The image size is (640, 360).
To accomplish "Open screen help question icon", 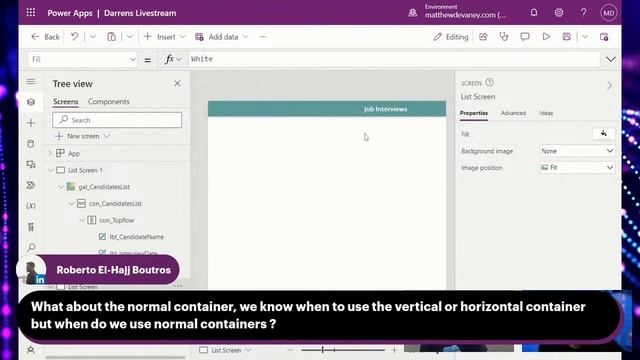I will click(489, 82).
